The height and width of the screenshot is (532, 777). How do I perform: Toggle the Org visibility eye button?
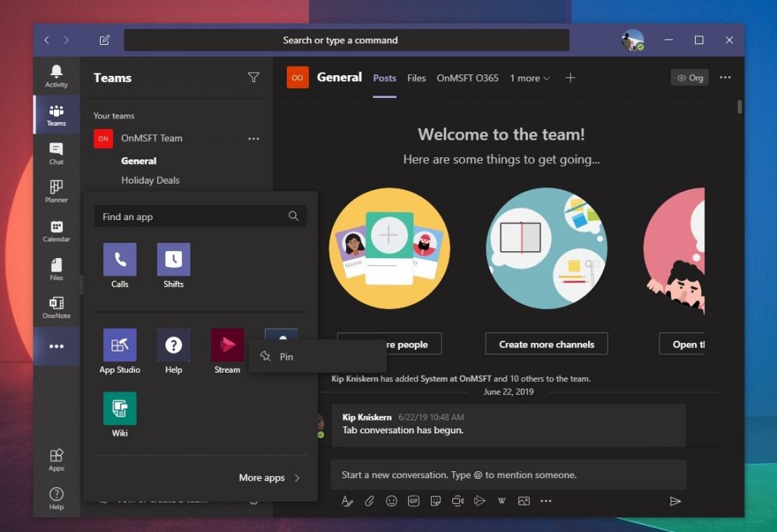tap(690, 78)
